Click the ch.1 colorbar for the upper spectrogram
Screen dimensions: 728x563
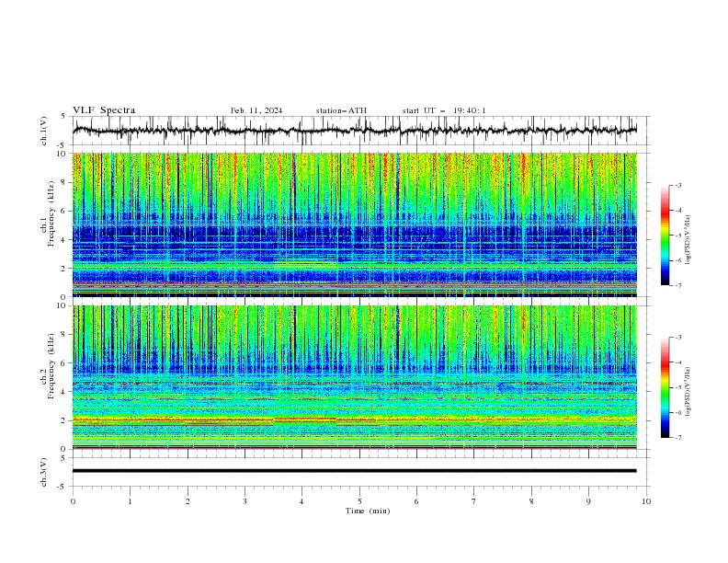pyautogui.click(x=665, y=236)
